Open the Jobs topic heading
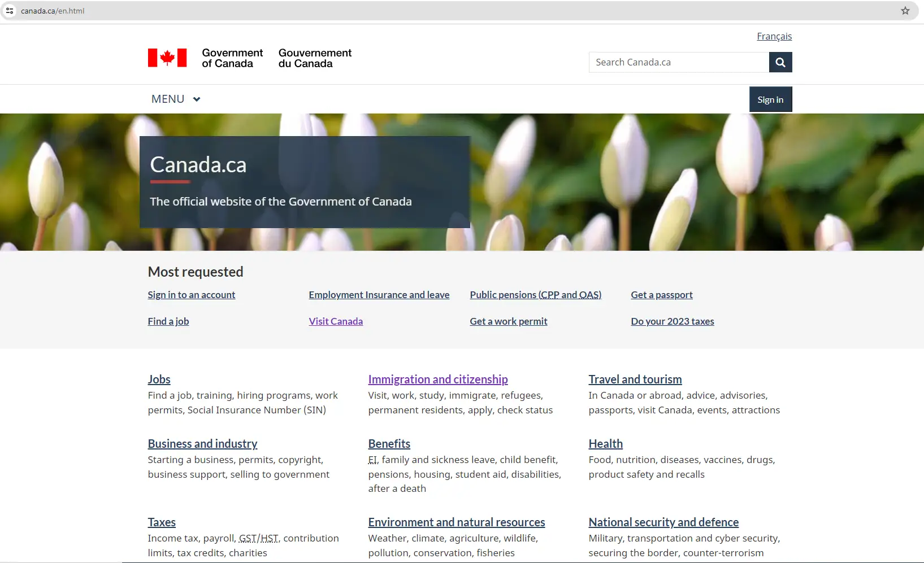The height and width of the screenshot is (563, 924). click(159, 379)
